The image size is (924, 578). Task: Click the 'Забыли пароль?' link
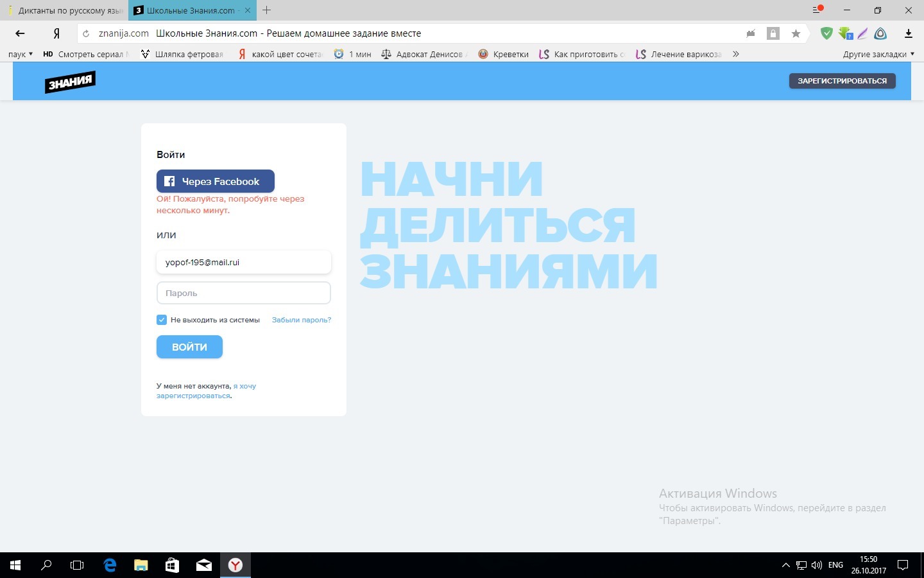pos(301,320)
